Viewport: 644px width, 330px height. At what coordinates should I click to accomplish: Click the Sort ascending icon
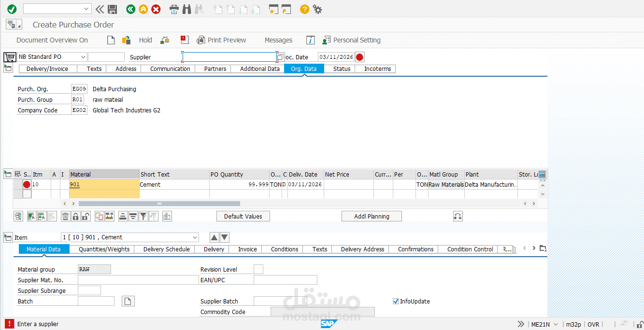click(123, 216)
